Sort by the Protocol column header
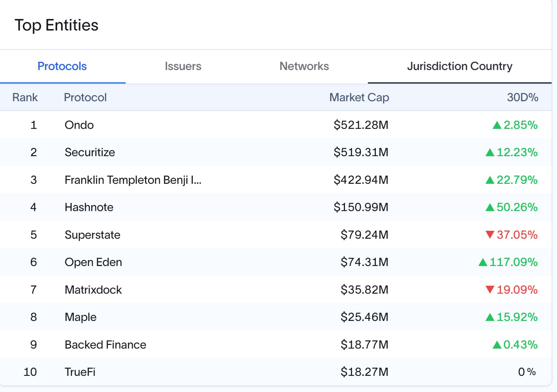This screenshot has height=392, width=557. pyautogui.click(x=85, y=97)
